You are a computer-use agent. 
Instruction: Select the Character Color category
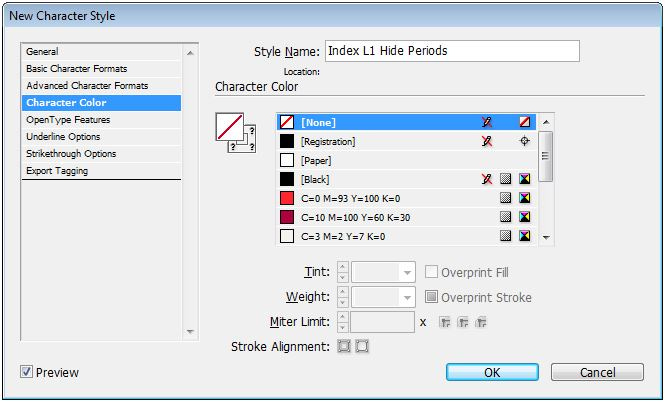tap(101, 103)
